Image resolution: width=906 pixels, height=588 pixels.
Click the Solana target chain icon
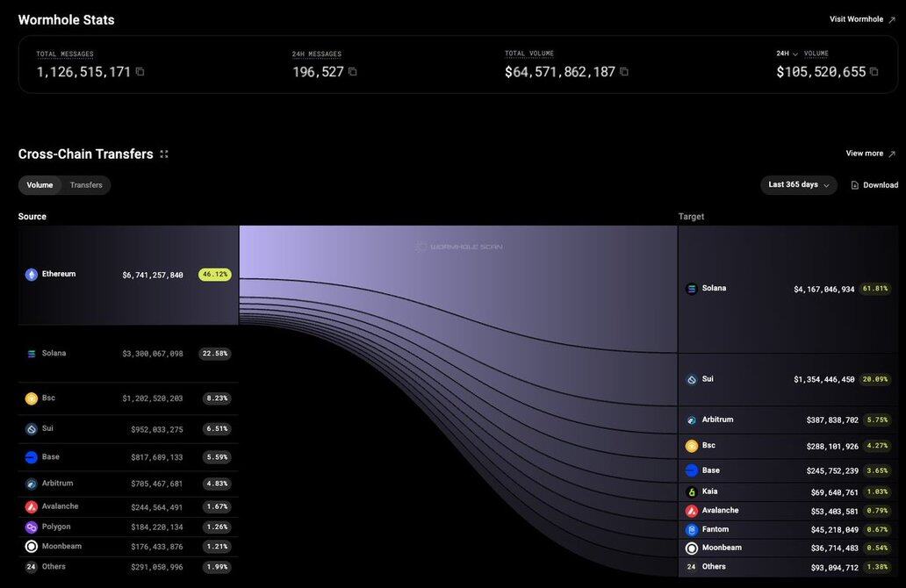[692, 289]
